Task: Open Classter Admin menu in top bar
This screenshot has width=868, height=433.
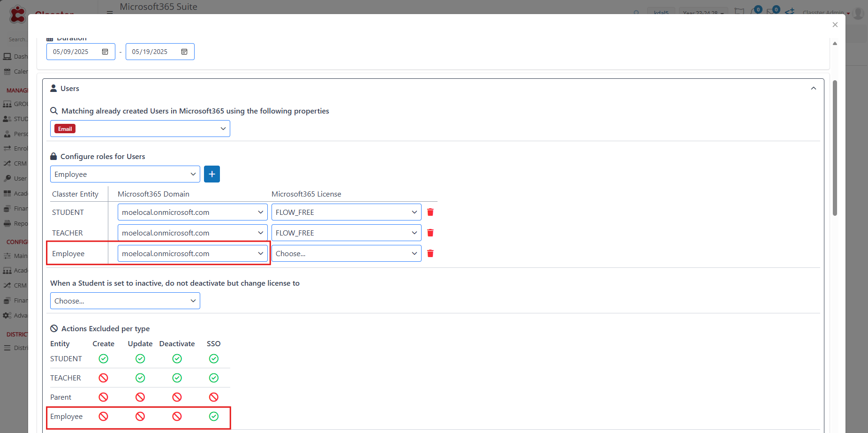Action: tap(826, 13)
